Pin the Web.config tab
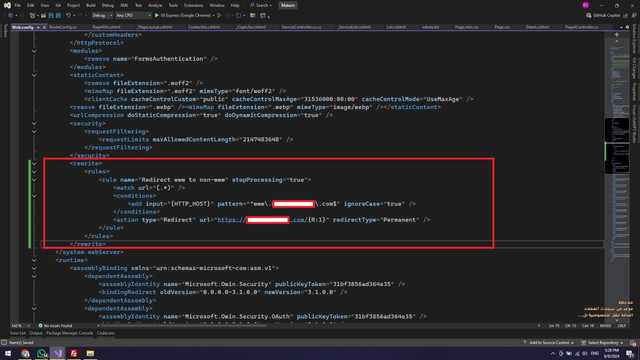The height and width of the screenshot is (360, 640). pos(38,27)
